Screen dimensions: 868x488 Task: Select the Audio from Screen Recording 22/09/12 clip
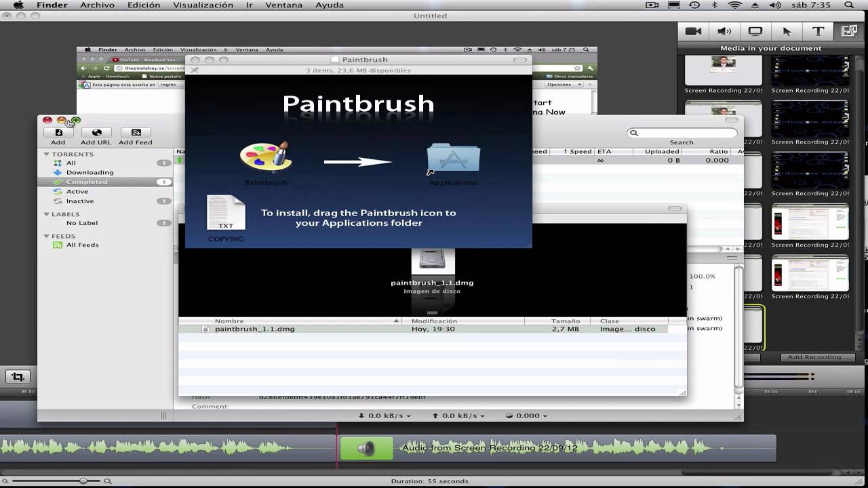point(556,448)
